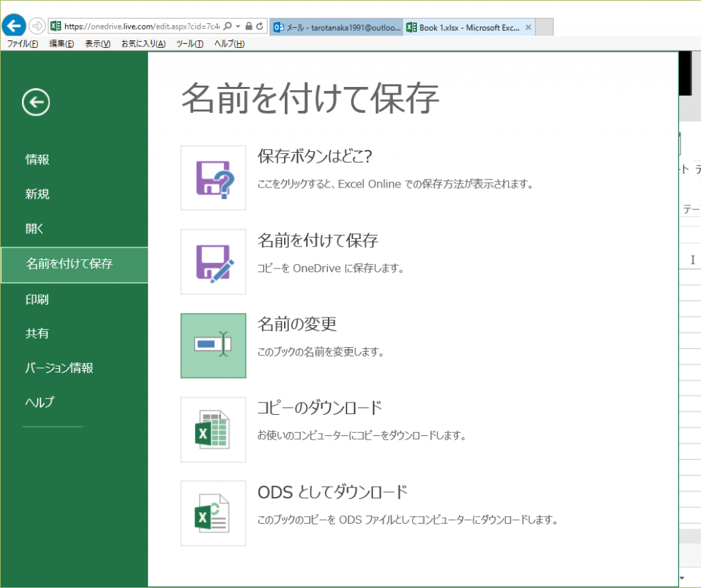Viewport: 701px width, 588px height.
Task: Click the コピーのダウンロード heading
Action: click(x=320, y=408)
